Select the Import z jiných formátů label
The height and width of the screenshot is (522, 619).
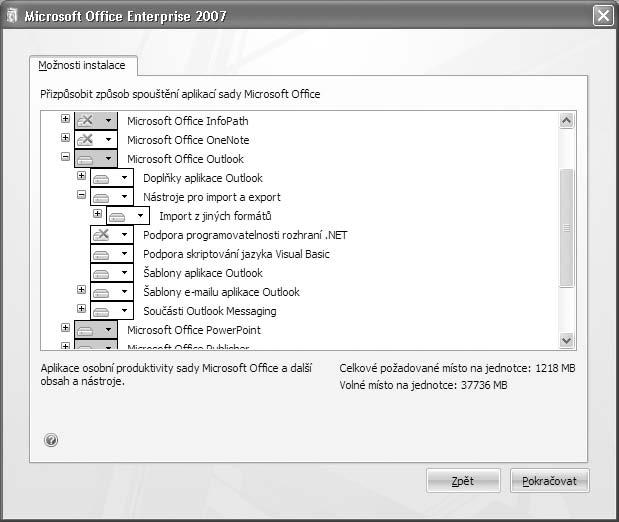click(215, 216)
